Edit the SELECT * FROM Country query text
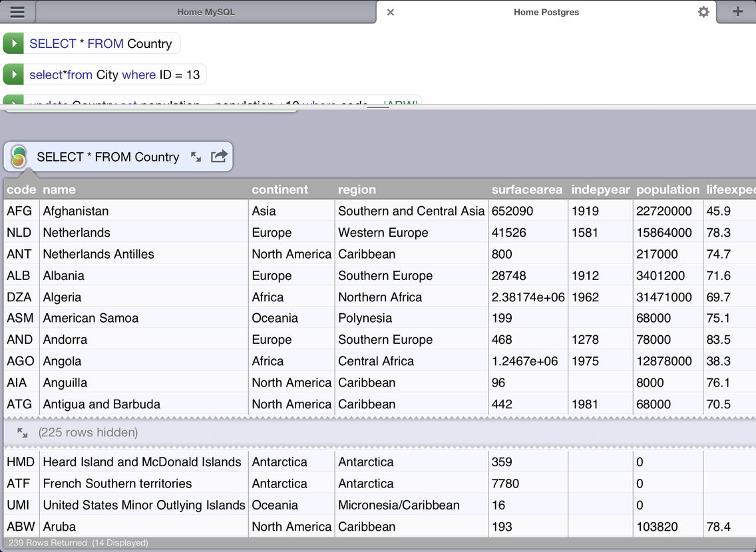 100,43
